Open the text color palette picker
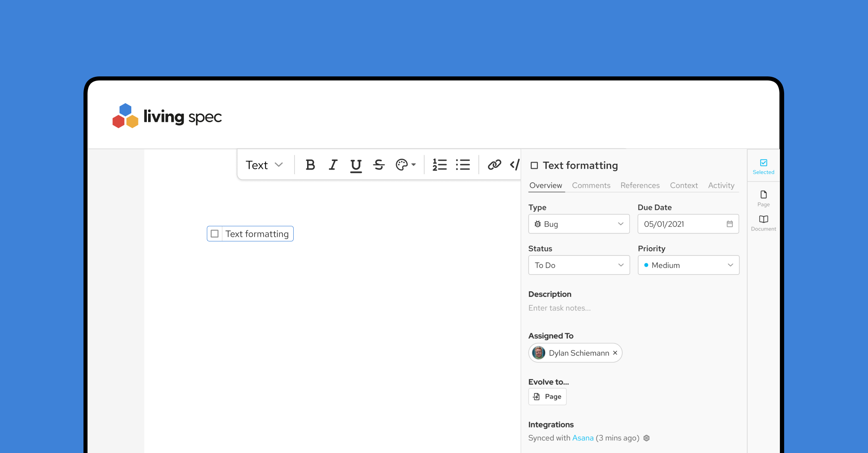 405,165
